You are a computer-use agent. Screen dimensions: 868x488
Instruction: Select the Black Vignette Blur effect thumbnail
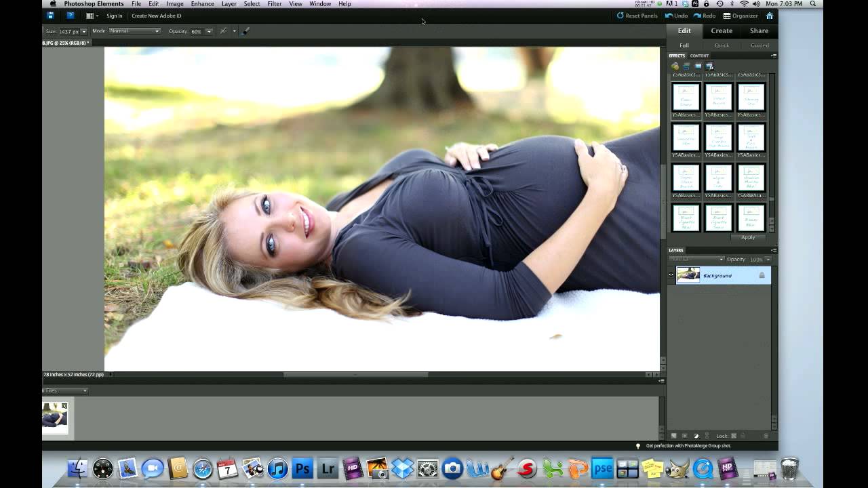tap(686, 218)
